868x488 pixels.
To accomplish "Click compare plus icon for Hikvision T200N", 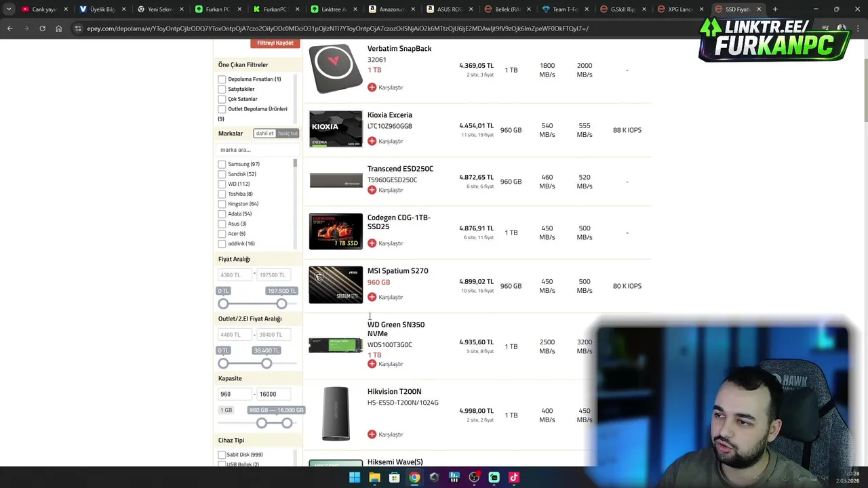I will (372, 434).
